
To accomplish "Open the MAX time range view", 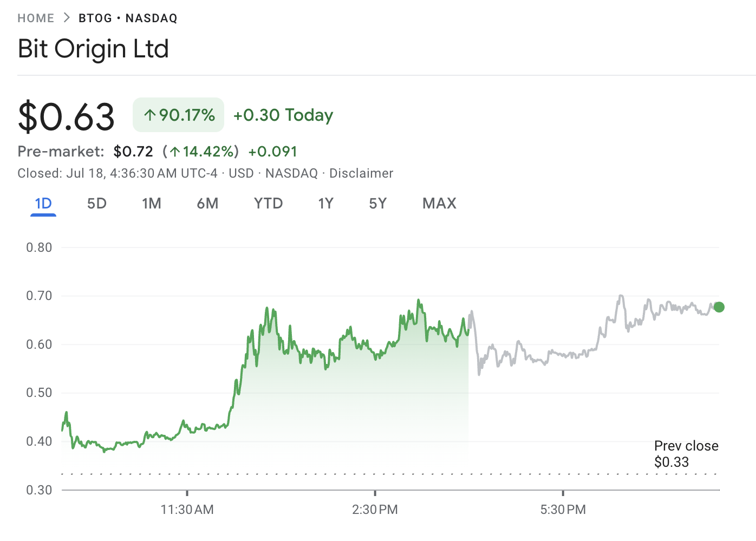I will click(439, 203).
